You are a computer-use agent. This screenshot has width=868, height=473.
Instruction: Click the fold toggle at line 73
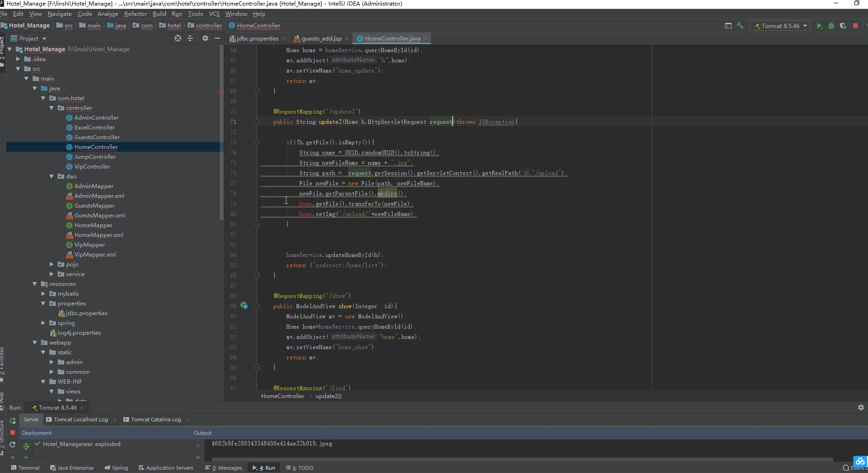point(257,142)
